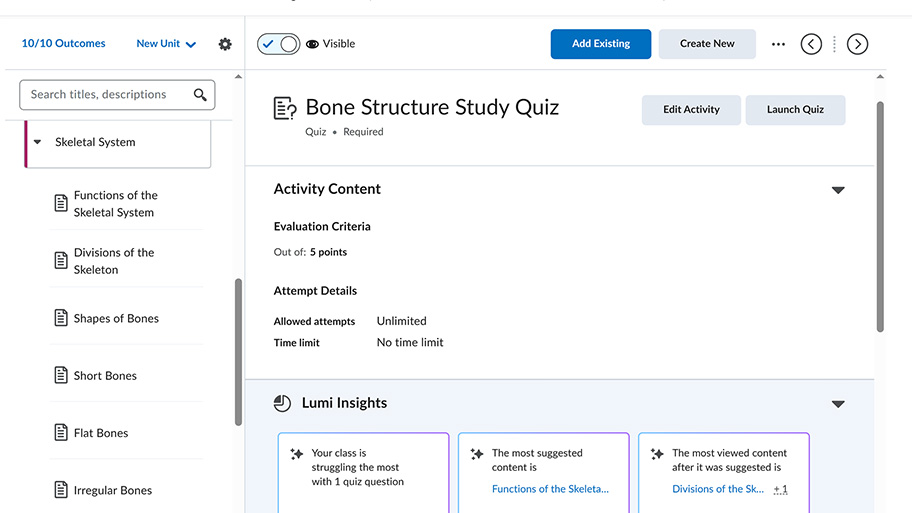Open the settings gear icon
The height and width of the screenshot is (513, 912).
[x=225, y=44]
